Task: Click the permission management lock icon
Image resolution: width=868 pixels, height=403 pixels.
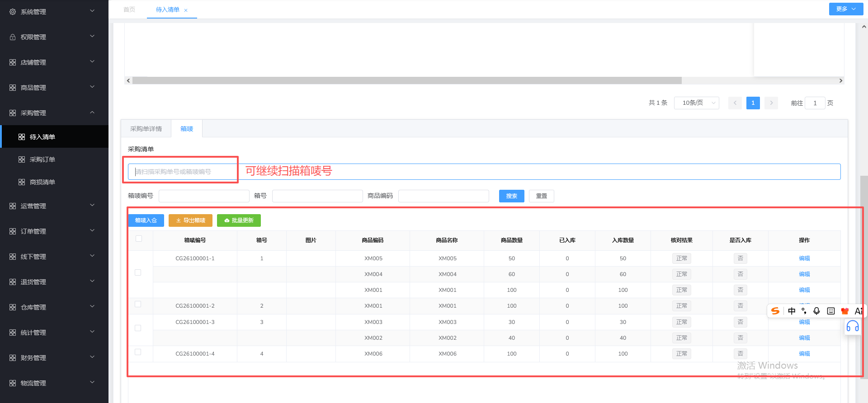Action: [13, 37]
